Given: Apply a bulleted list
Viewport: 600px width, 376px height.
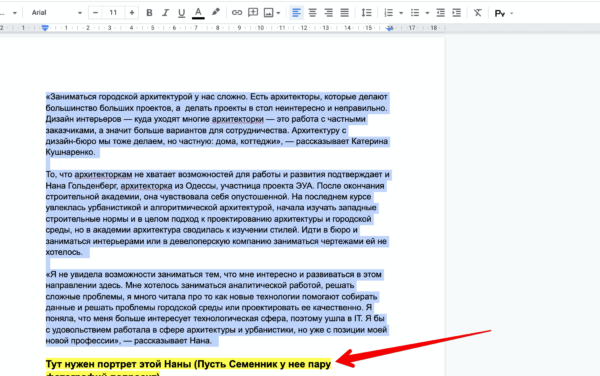Looking at the screenshot, I should point(415,13).
